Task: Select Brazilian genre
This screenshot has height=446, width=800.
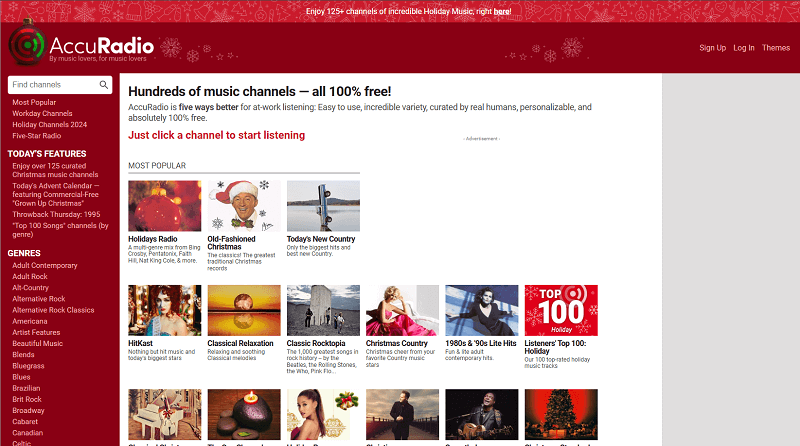Action: (26, 388)
